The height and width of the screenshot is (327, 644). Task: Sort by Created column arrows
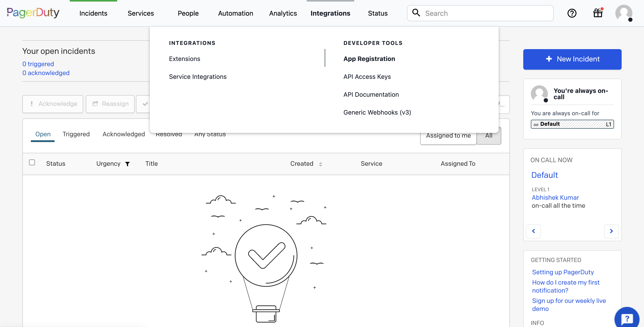[x=320, y=164]
